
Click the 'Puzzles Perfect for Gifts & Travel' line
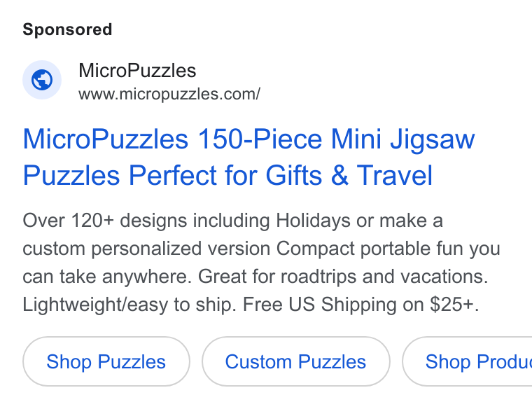tap(227, 175)
